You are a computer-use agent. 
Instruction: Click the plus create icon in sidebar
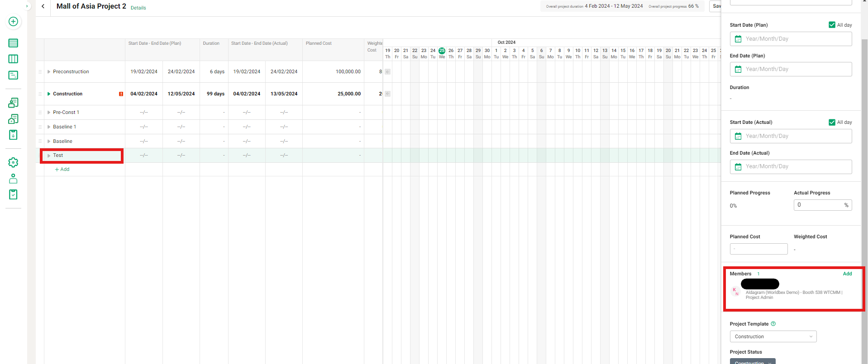(13, 22)
